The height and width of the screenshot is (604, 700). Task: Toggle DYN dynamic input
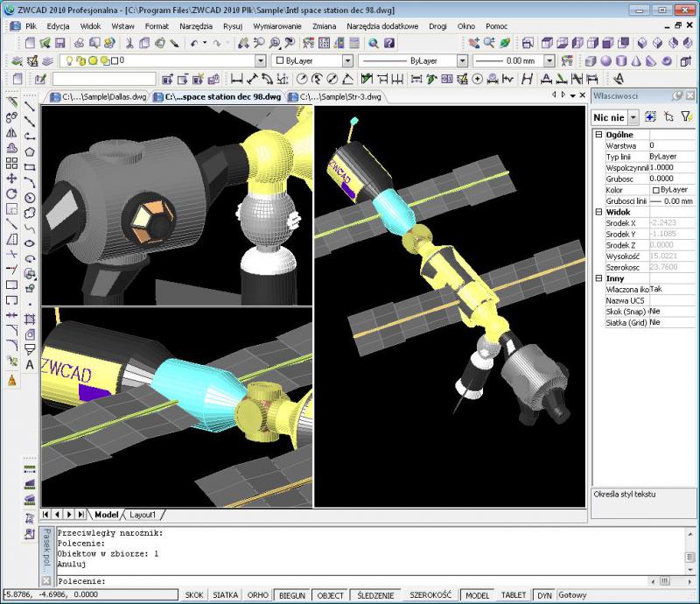tap(544, 595)
